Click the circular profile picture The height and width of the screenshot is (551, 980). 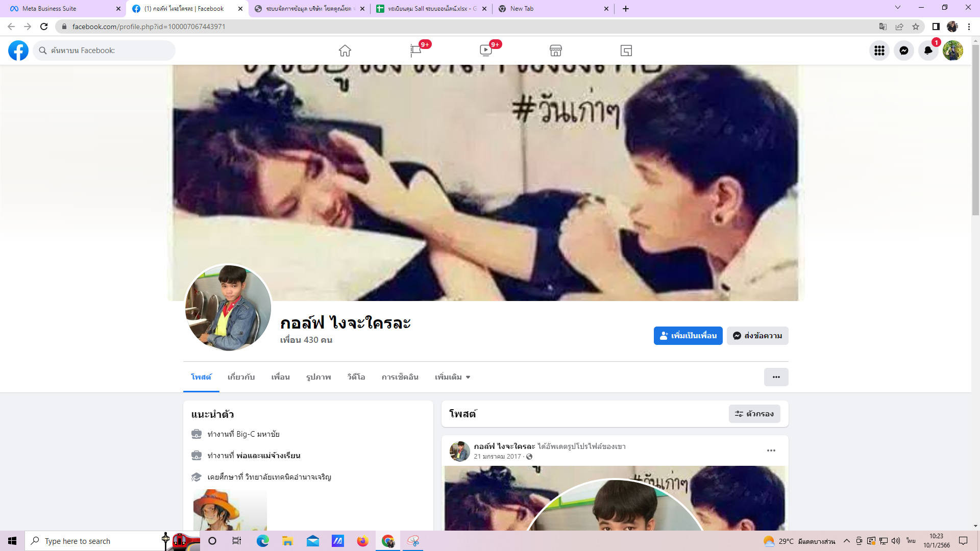point(228,308)
